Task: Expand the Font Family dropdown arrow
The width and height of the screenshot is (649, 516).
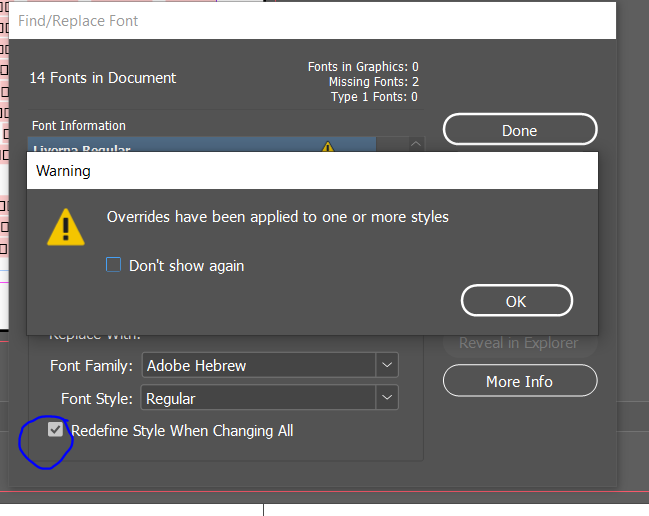Action: tap(388, 365)
